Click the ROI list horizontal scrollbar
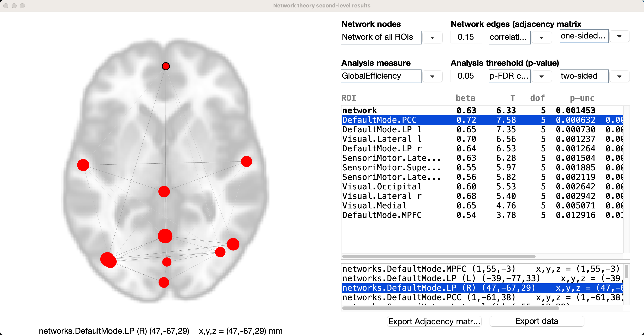The width and height of the screenshot is (644, 335). [x=451, y=308]
